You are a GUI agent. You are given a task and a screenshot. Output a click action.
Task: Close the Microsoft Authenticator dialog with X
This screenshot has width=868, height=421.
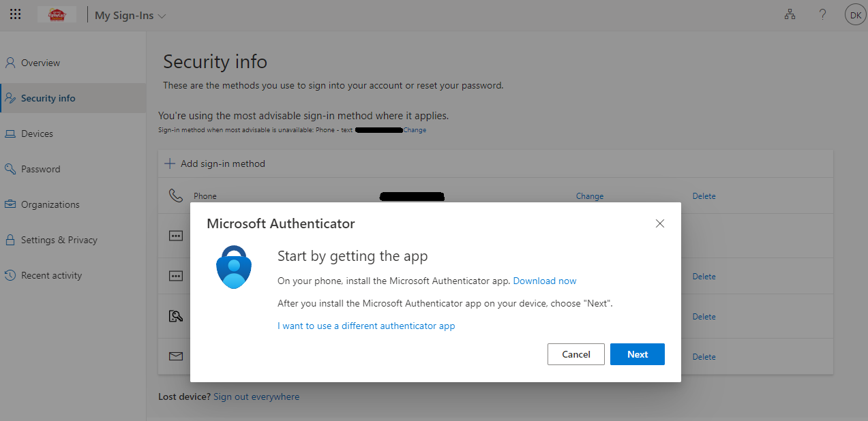659,223
